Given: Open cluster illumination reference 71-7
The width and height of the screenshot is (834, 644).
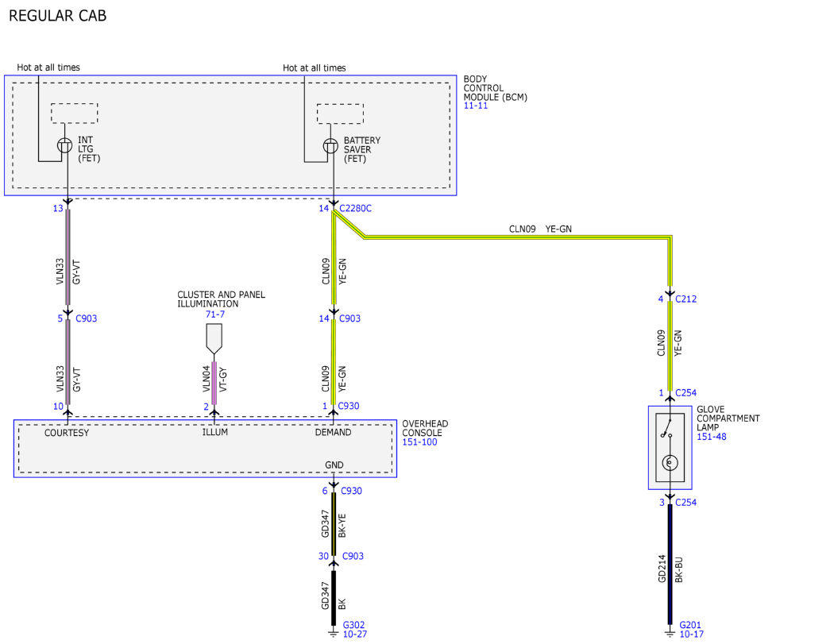Looking at the screenshot, I should tap(215, 314).
